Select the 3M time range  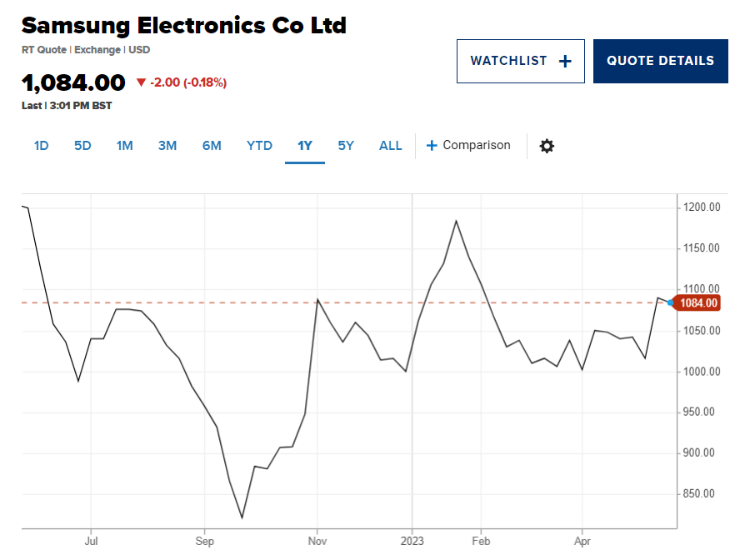click(x=167, y=145)
